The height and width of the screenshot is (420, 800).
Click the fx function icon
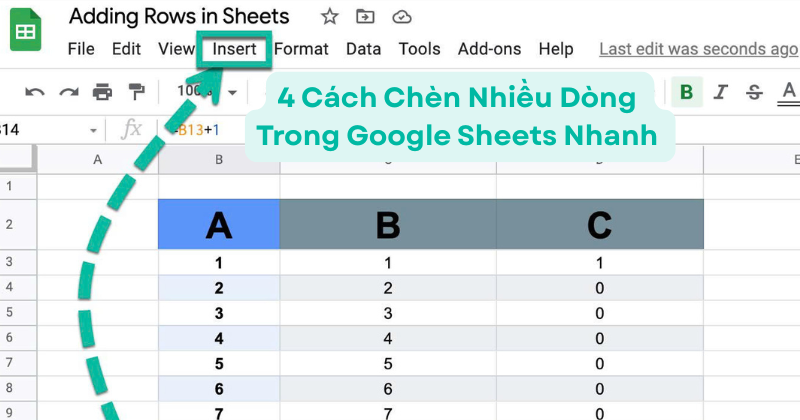[131, 129]
